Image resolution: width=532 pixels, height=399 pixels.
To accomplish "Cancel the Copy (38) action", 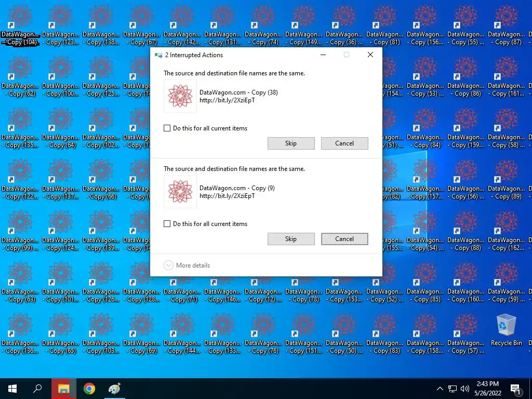I will point(344,143).
